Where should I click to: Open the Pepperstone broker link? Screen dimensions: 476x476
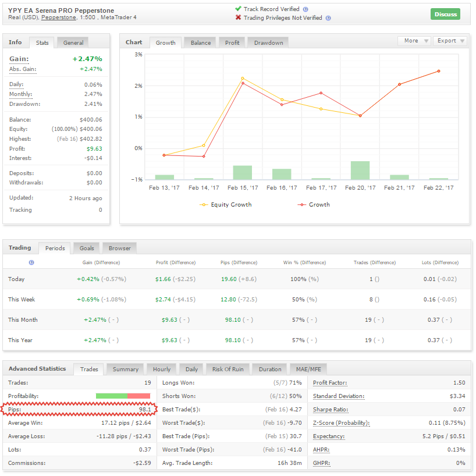pos(59,17)
